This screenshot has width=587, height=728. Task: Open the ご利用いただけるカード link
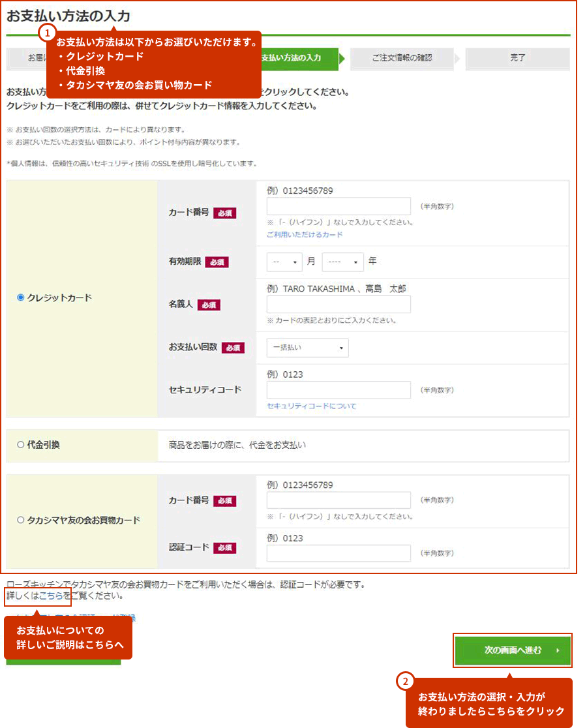pyautogui.click(x=305, y=235)
